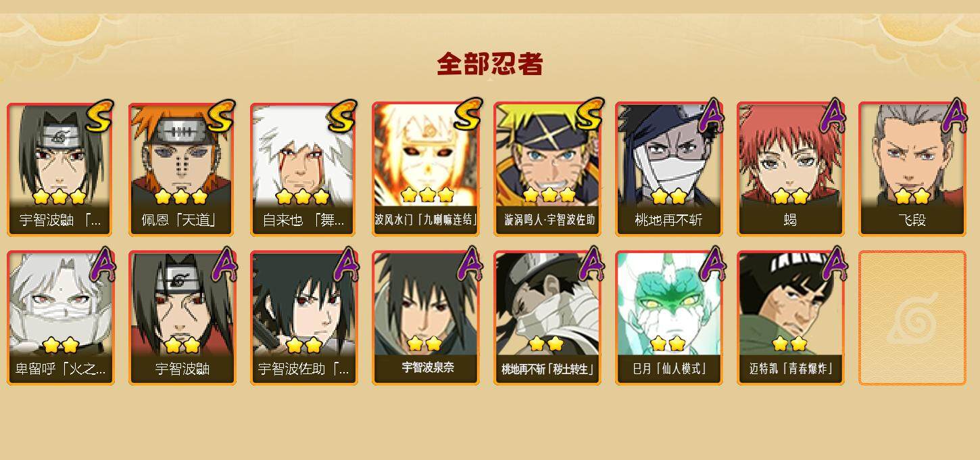Open the 蝎 ninja card

(790, 169)
